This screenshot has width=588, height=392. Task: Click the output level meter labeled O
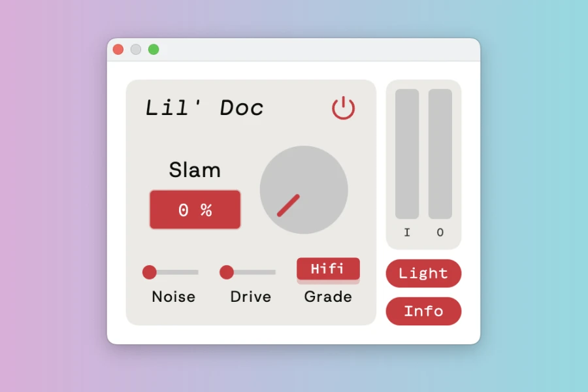click(x=440, y=154)
